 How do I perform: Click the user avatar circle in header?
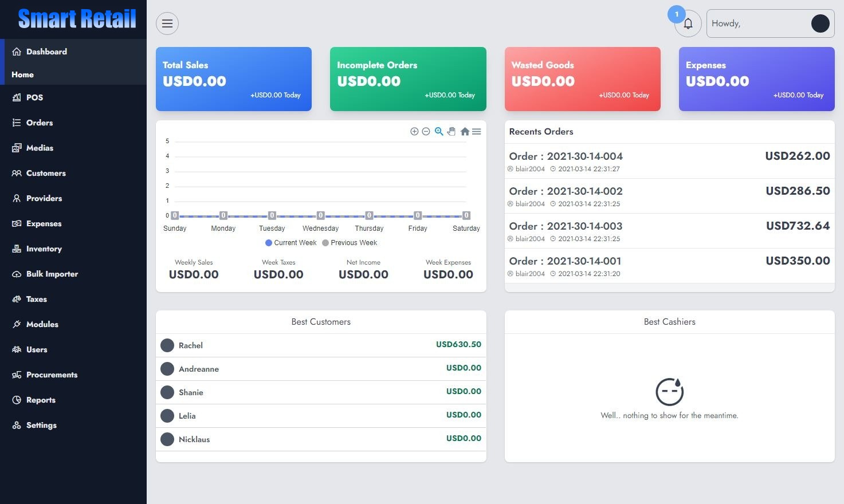pos(820,23)
